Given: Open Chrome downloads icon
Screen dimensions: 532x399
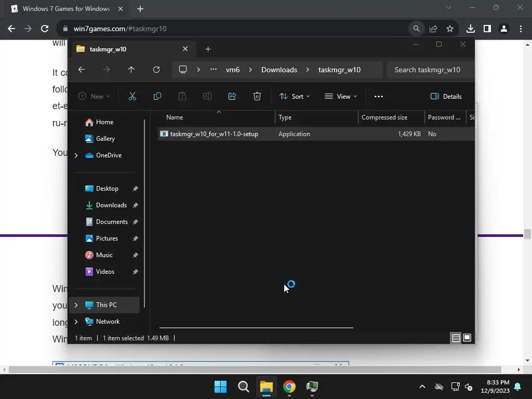Looking at the screenshot, I should 471,29.
